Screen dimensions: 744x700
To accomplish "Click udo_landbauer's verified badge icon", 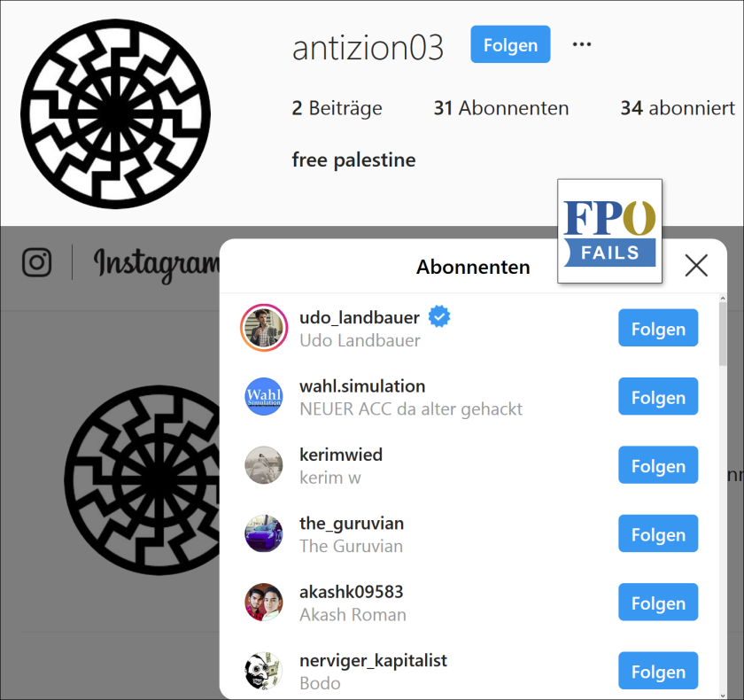I will 439,316.
